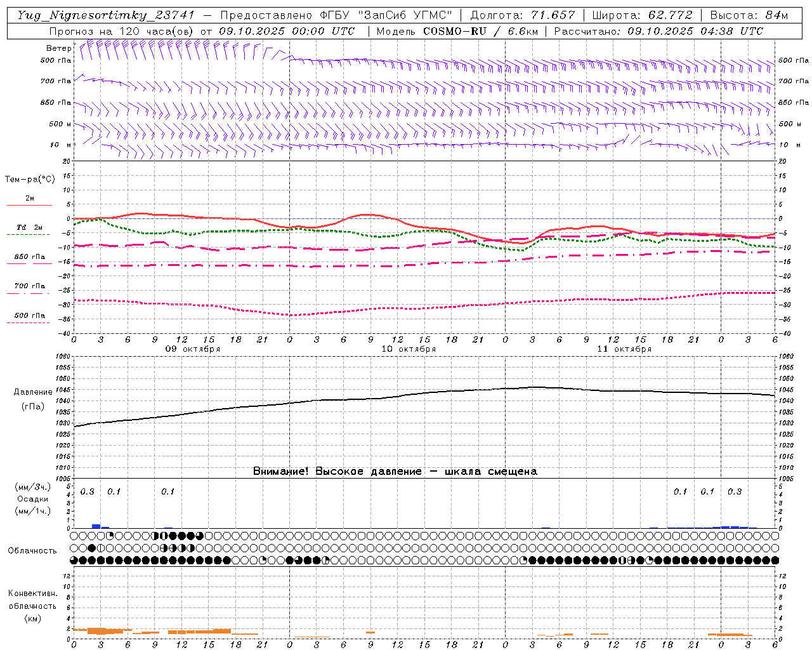Click the '10 октября' date label
This screenshot has width=812, height=650.
pyautogui.click(x=409, y=349)
